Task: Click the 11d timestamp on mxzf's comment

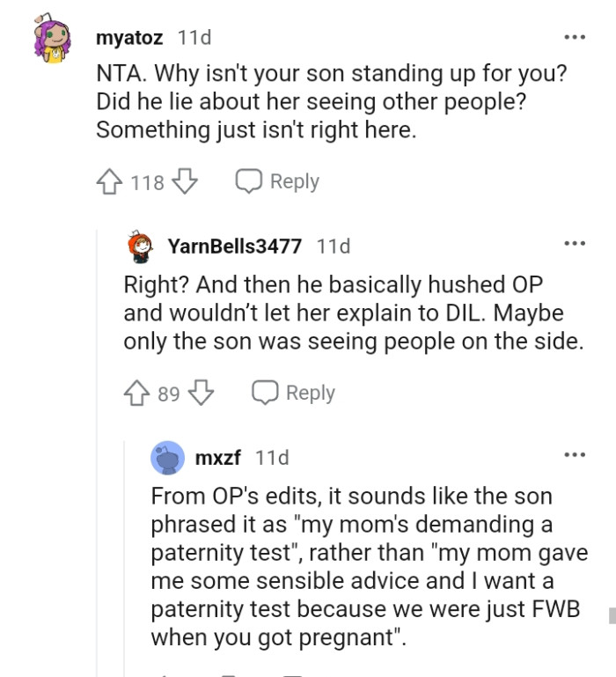Action: [x=272, y=458]
